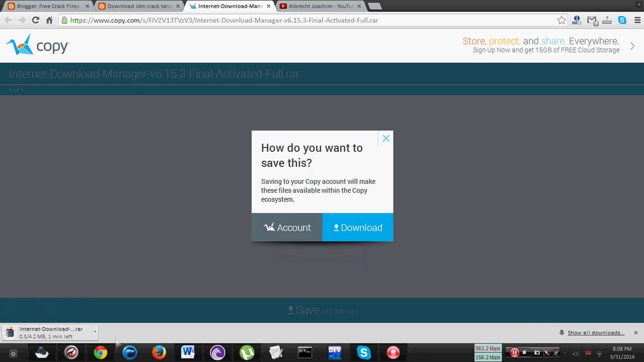
Task: Click Show all downloads link
Action: [596, 333]
